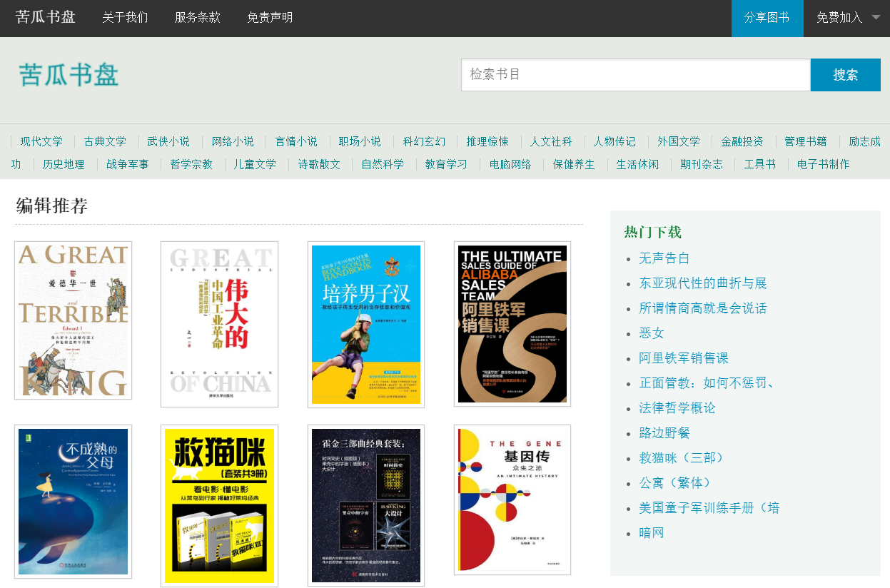Viewport: 890px width, 588px height.
Task: Open hot download 法律哲学概论
Action: point(677,408)
